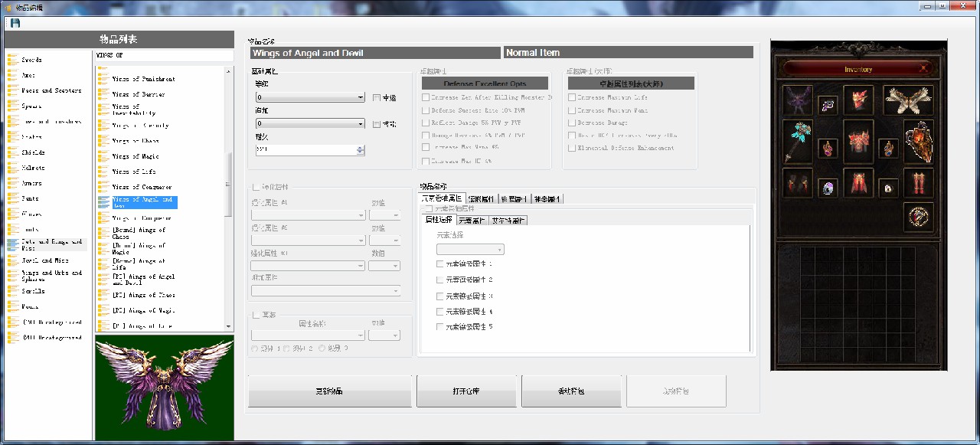
Task: Select the ring slot beside the boots
Action: 888,188
